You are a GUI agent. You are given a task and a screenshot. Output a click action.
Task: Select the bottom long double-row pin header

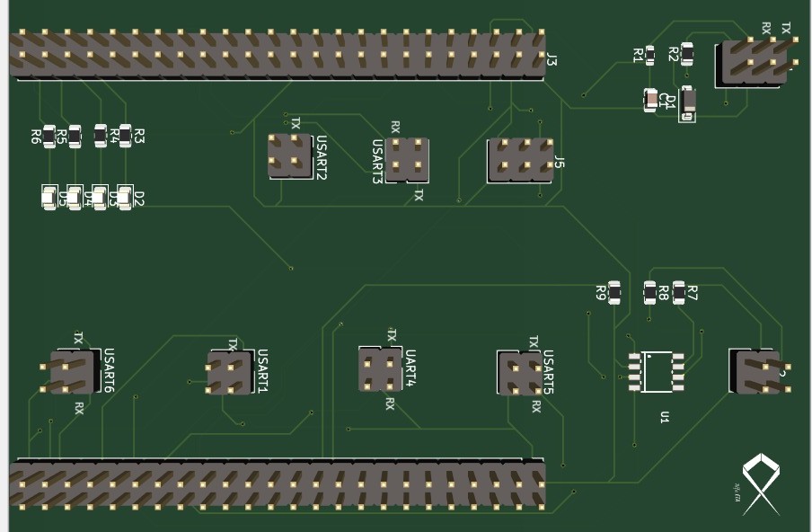[277, 485]
